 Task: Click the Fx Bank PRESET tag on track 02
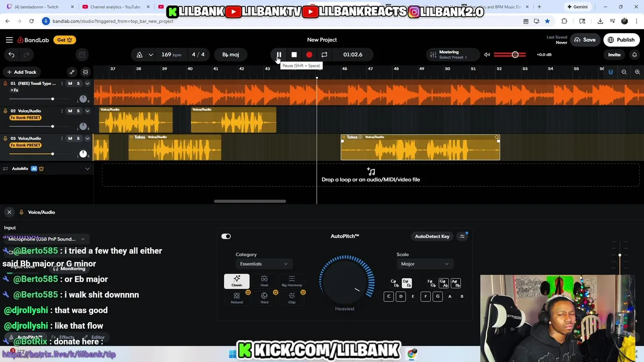25,118
